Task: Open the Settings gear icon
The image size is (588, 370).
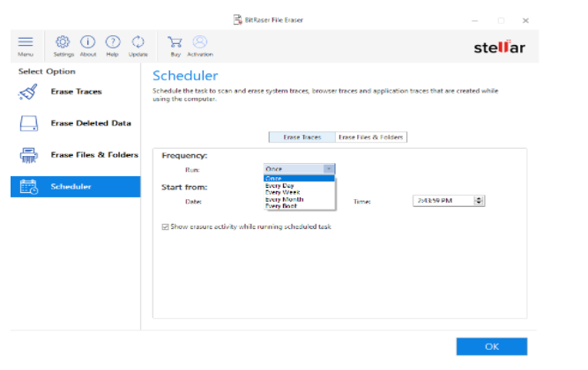Action: pos(63,41)
